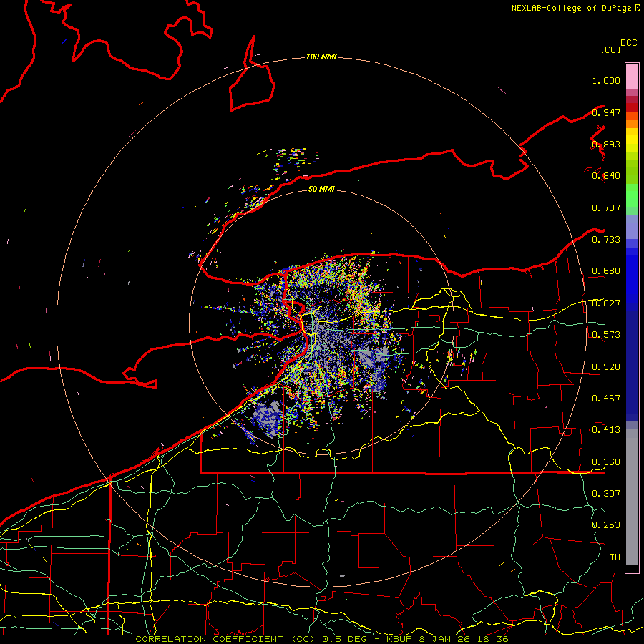Click the 0.413 scale value

pos(606,430)
